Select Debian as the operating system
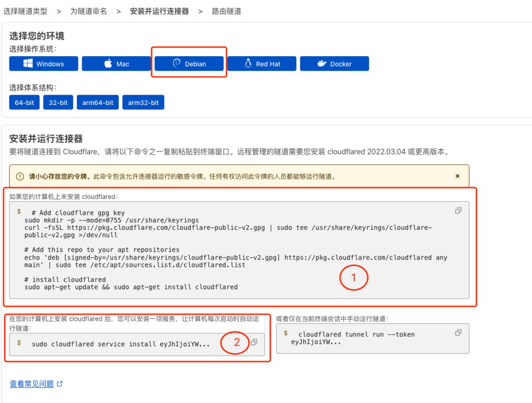The height and width of the screenshot is (403, 532). 189,63
